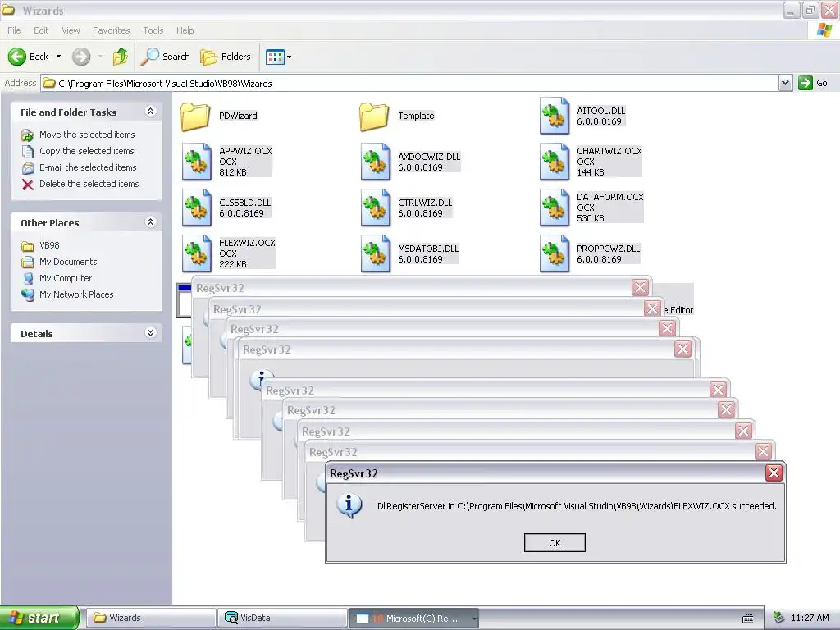Switch to VisData taskbar button

point(282,618)
